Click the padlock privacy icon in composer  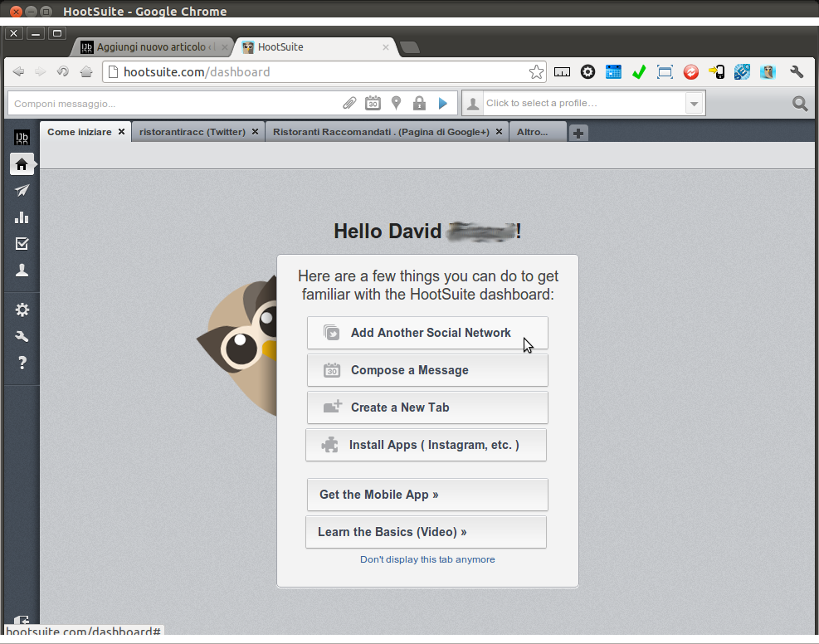tap(419, 103)
